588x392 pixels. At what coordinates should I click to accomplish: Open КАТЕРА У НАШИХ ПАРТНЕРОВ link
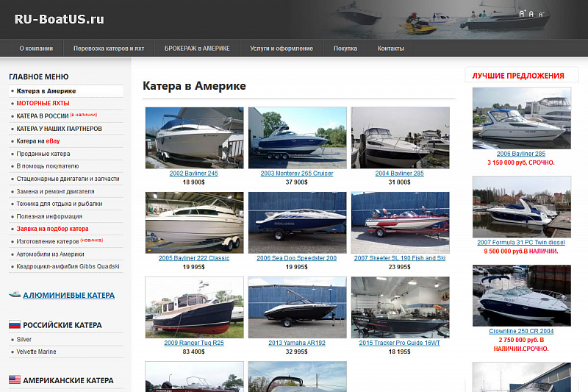pos(60,129)
